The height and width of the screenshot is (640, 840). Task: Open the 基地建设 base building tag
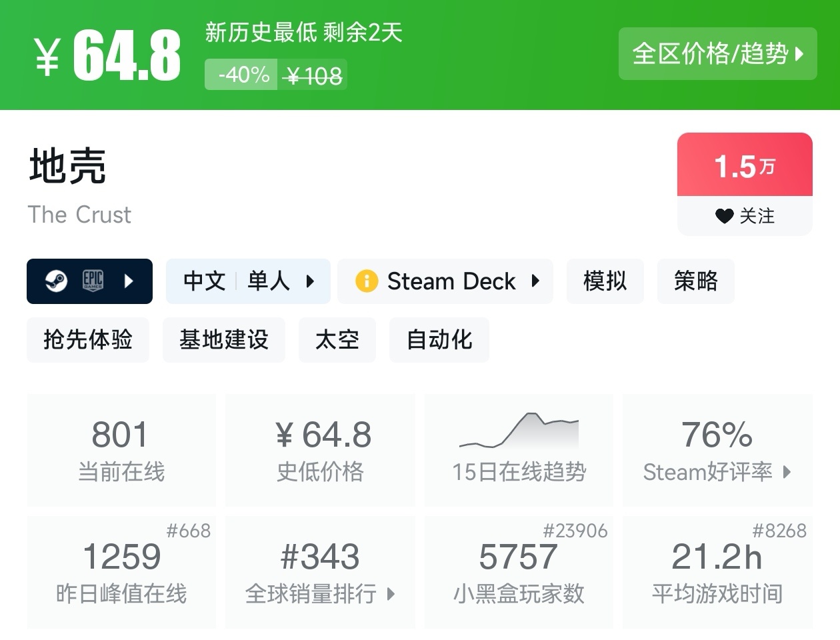(x=223, y=340)
